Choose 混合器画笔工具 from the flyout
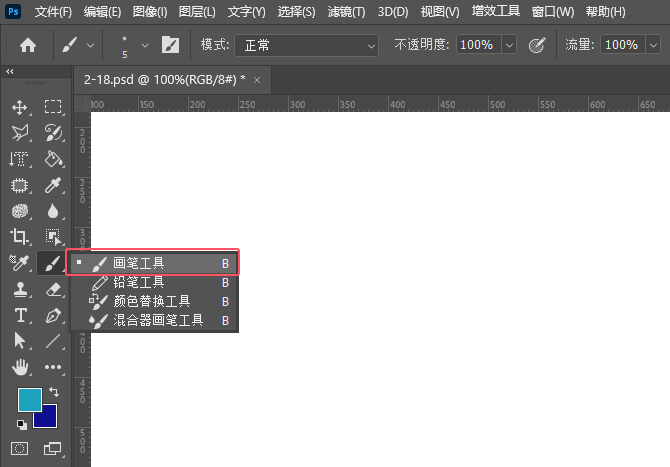The width and height of the screenshot is (670, 467). pos(154,320)
